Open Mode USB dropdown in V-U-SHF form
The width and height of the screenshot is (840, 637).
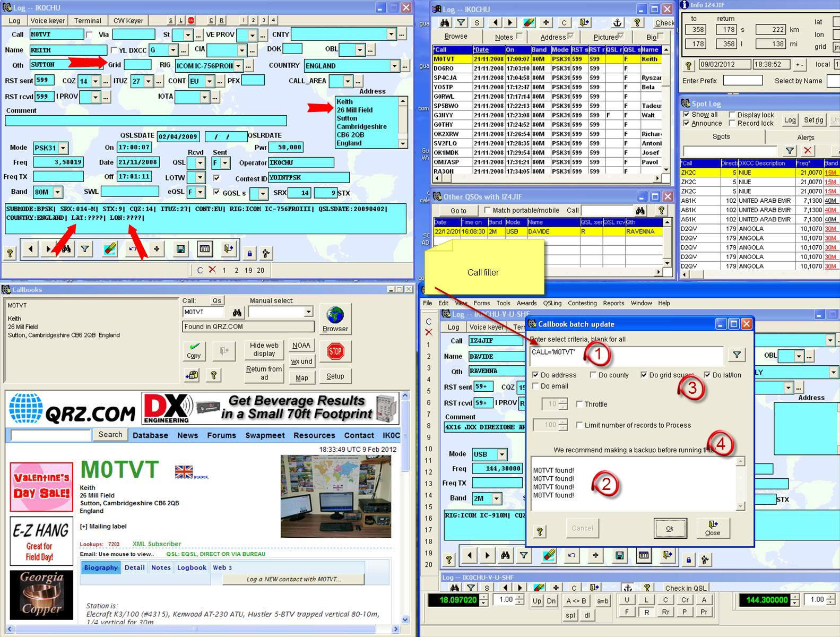pyautogui.click(x=502, y=454)
